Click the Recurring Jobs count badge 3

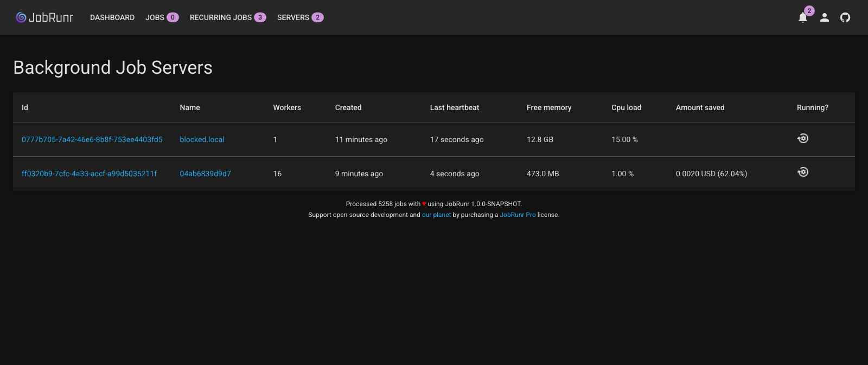point(260,17)
